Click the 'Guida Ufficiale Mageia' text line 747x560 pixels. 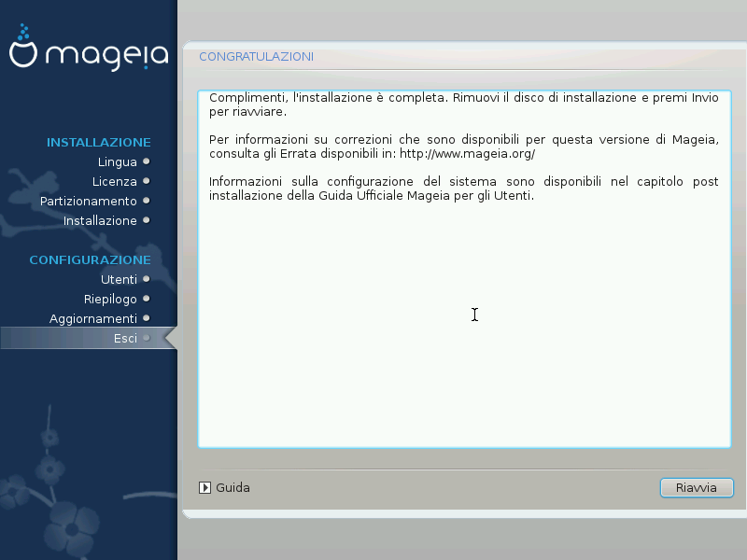372,196
